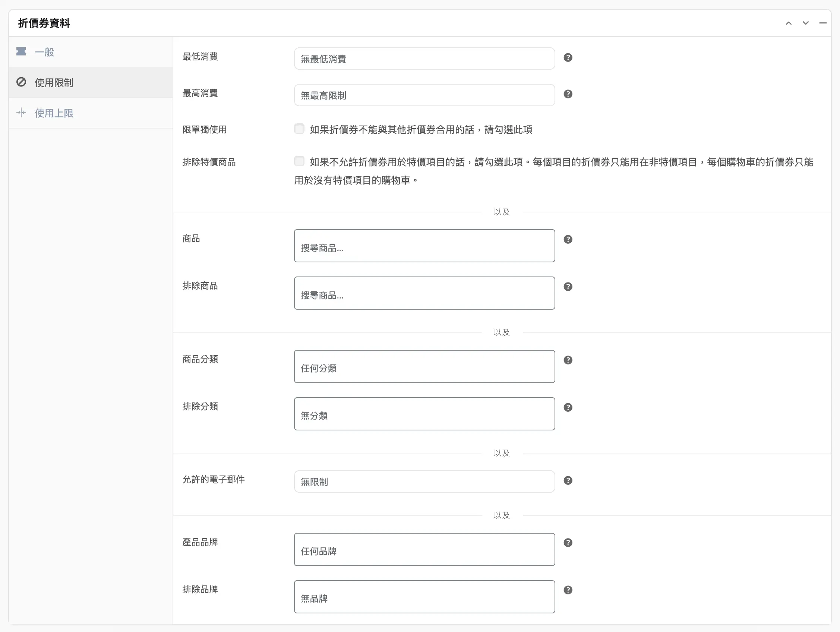Focus the 最高消費 input field
Screen dimensions: 840x632
pos(424,95)
